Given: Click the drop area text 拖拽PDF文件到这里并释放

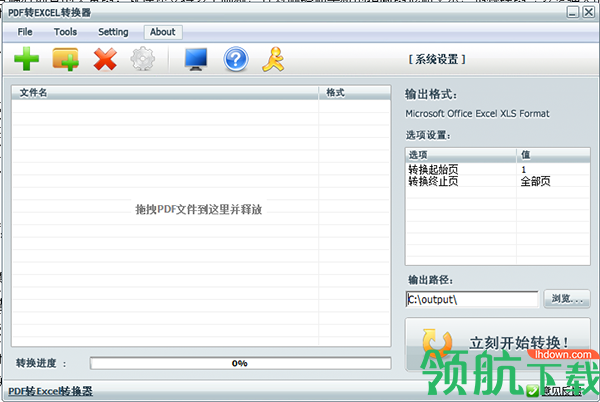Looking at the screenshot, I should tap(199, 209).
